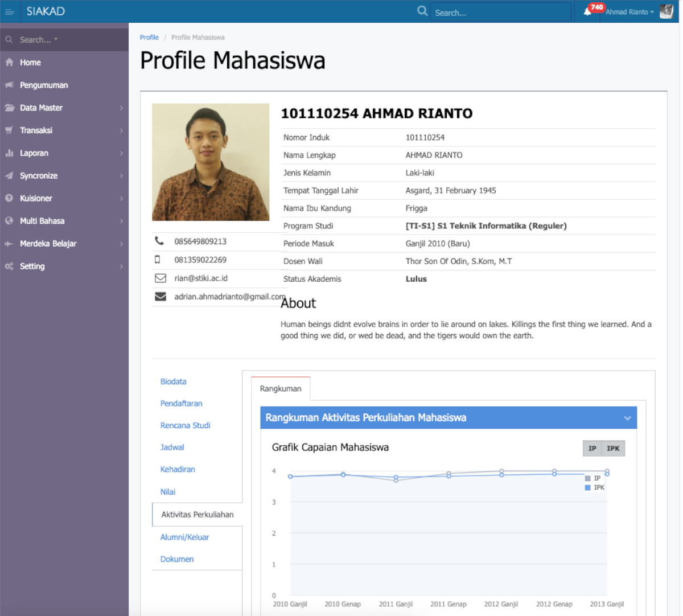Click the Pengumuman megaphone icon
The image size is (683, 616).
point(9,85)
